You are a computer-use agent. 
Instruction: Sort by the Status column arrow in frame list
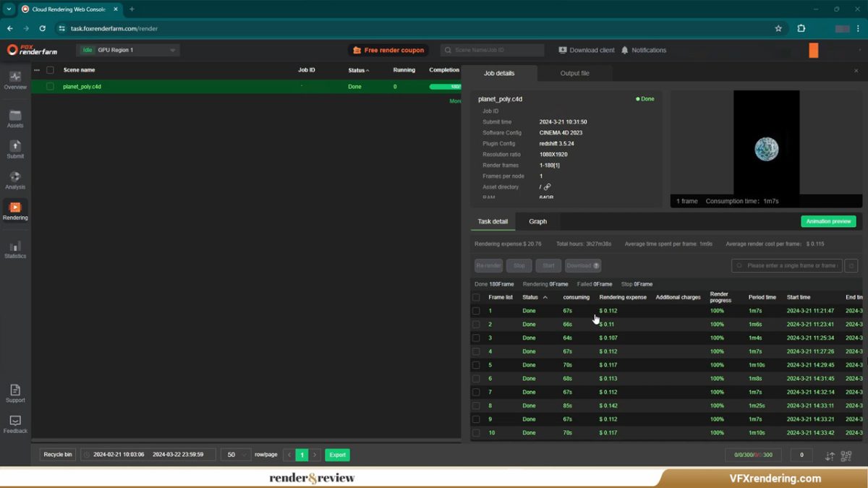(x=545, y=297)
